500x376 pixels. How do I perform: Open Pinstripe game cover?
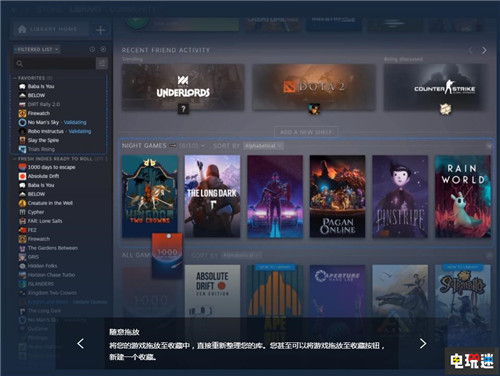400,196
